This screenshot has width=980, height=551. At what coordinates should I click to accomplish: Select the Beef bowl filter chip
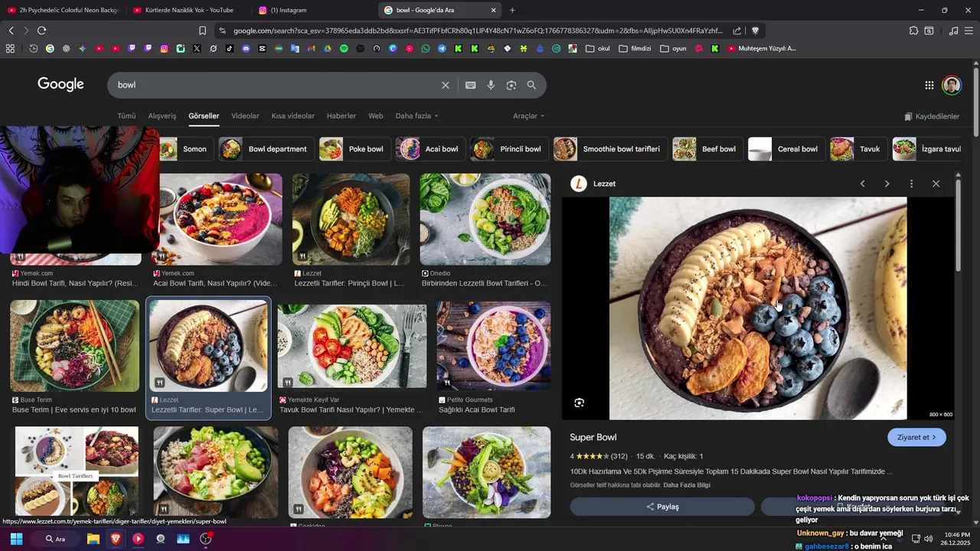(707, 149)
